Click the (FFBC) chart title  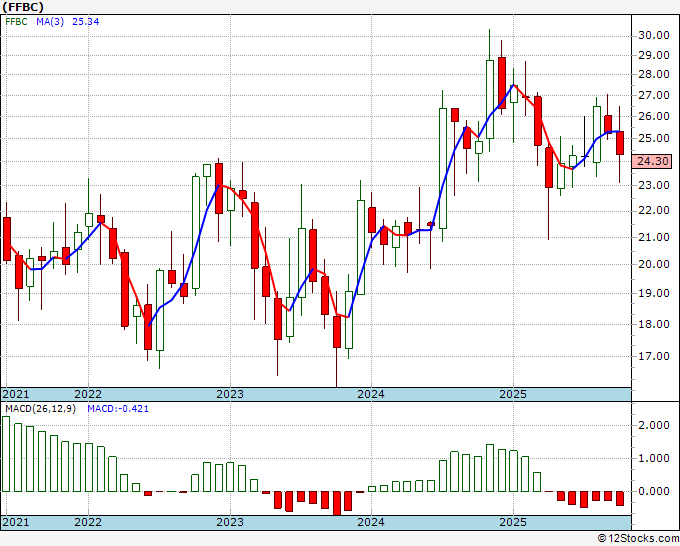23,7
